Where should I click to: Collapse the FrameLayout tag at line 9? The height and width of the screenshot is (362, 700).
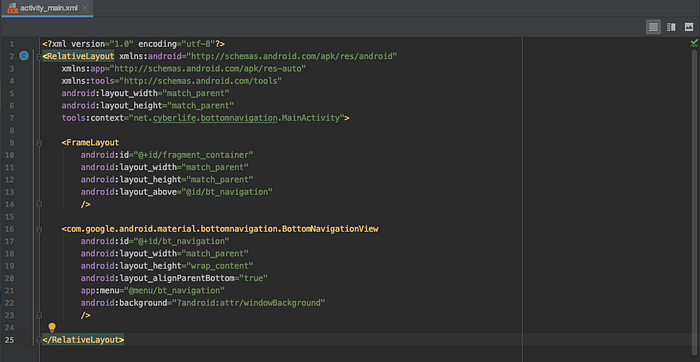[x=39, y=143]
